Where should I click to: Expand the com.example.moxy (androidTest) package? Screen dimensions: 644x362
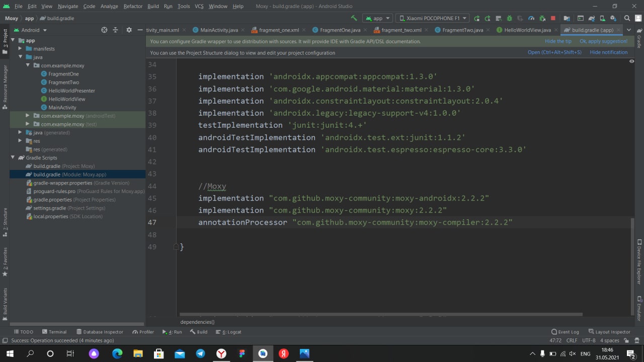(x=28, y=116)
